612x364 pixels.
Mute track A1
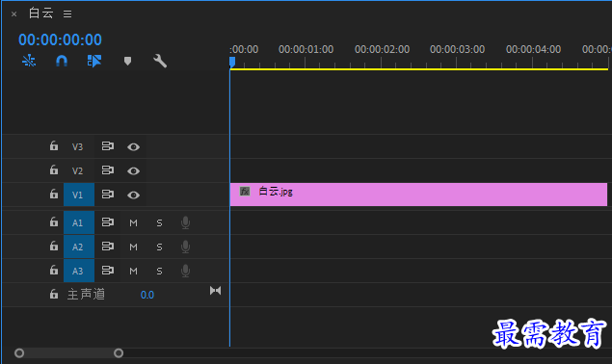[x=134, y=223]
